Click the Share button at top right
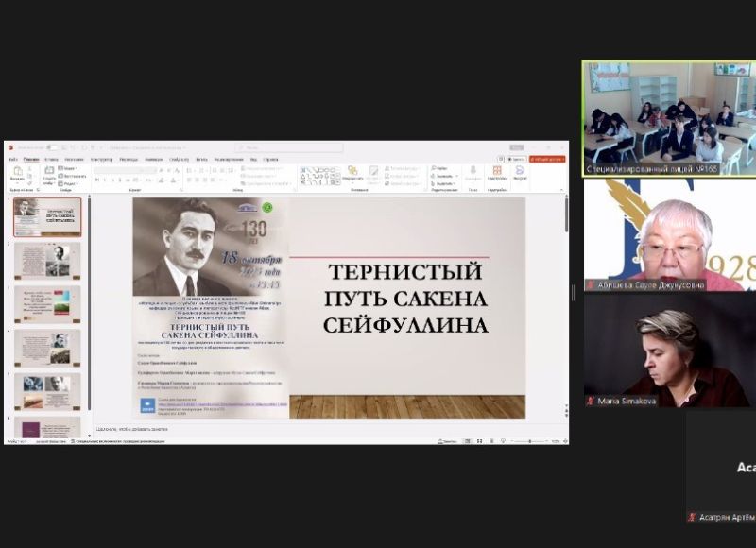The width and height of the screenshot is (756, 548). tap(546, 159)
